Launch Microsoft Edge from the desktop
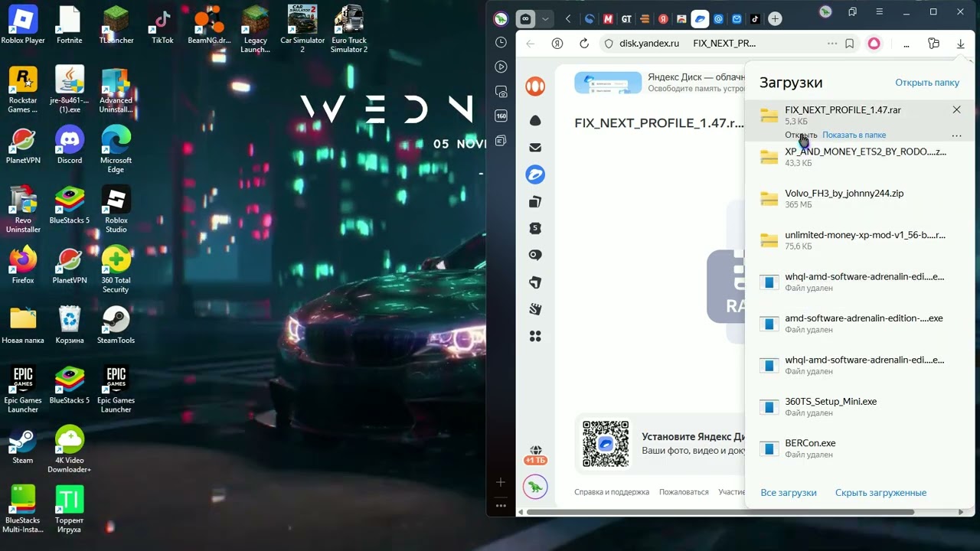The image size is (980, 551). (116, 149)
